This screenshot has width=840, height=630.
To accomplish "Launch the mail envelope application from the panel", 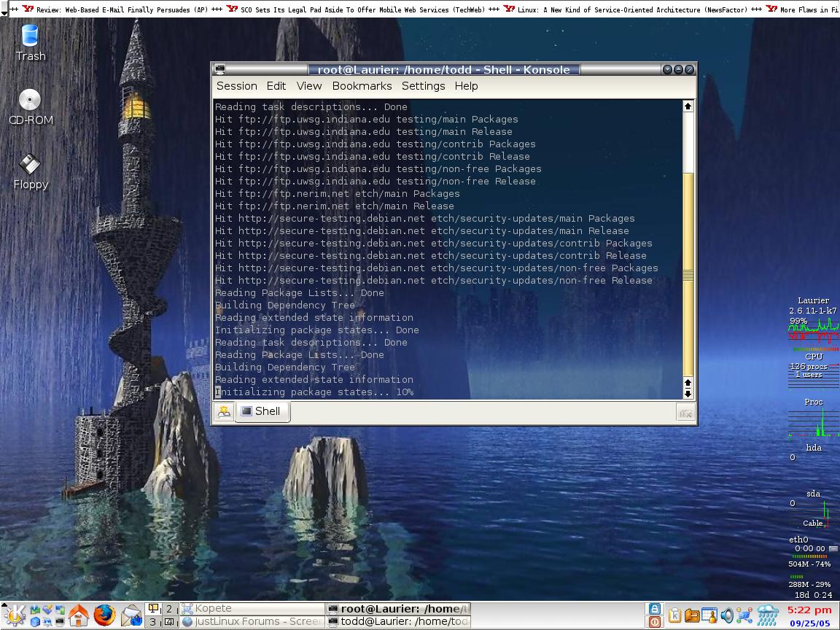I will coord(131,615).
